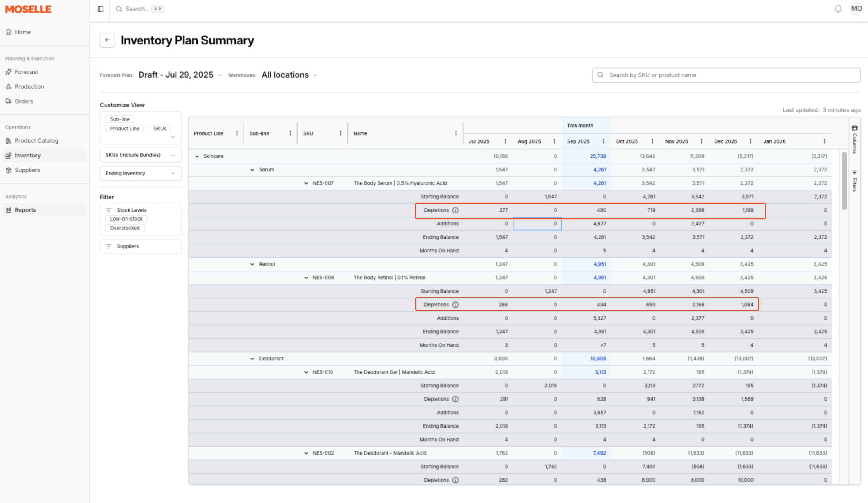Toggle the Overstocked filter chip
Screen dimensions: 868x503
(125, 228)
